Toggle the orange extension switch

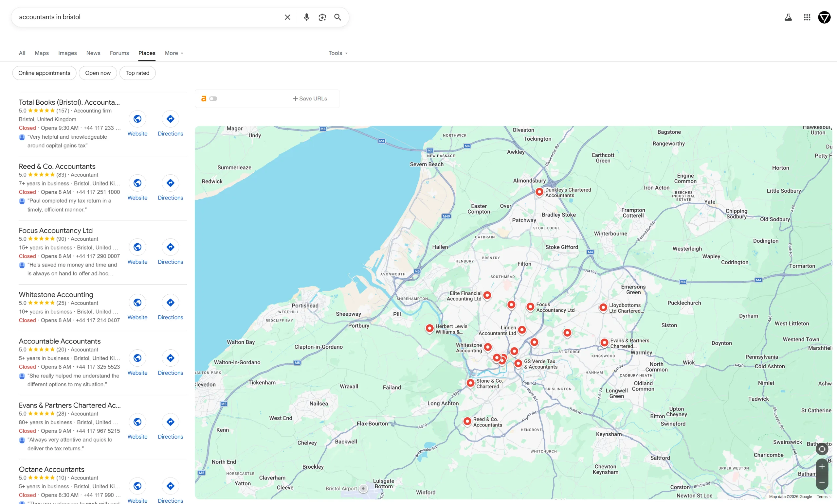point(213,98)
